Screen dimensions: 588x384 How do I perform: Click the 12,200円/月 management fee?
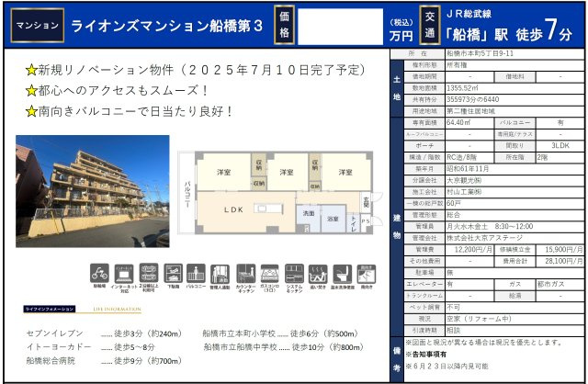473,249
